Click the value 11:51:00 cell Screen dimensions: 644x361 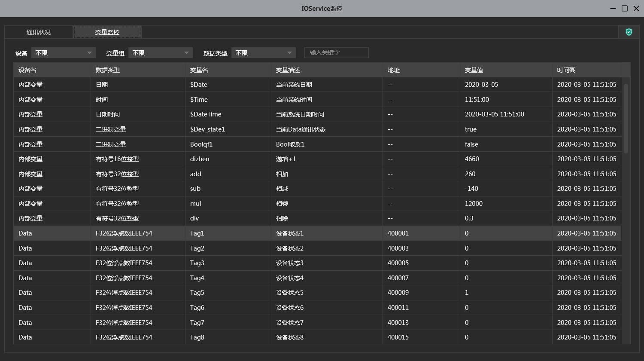pyautogui.click(x=506, y=100)
